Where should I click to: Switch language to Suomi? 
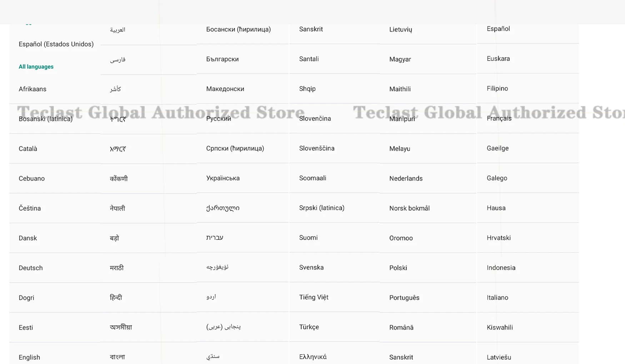coord(309,238)
